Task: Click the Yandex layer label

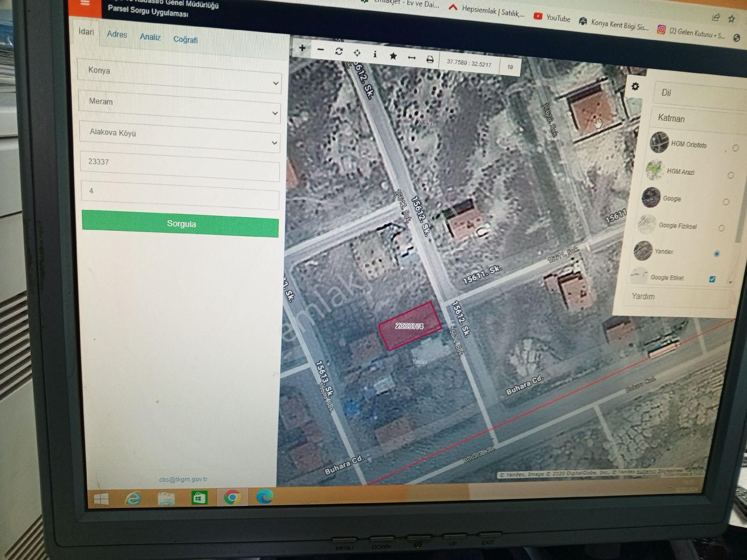Action: click(664, 252)
